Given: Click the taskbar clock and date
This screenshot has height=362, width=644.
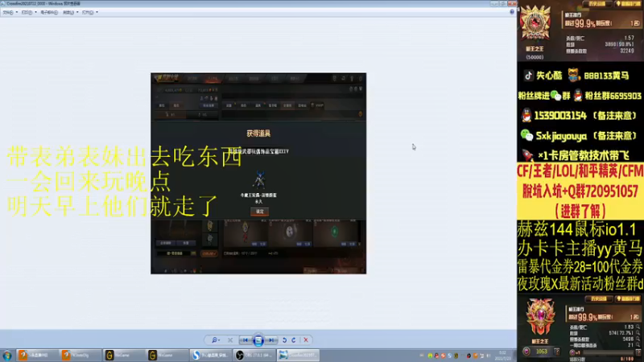Looking at the screenshot, I should (503, 356).
